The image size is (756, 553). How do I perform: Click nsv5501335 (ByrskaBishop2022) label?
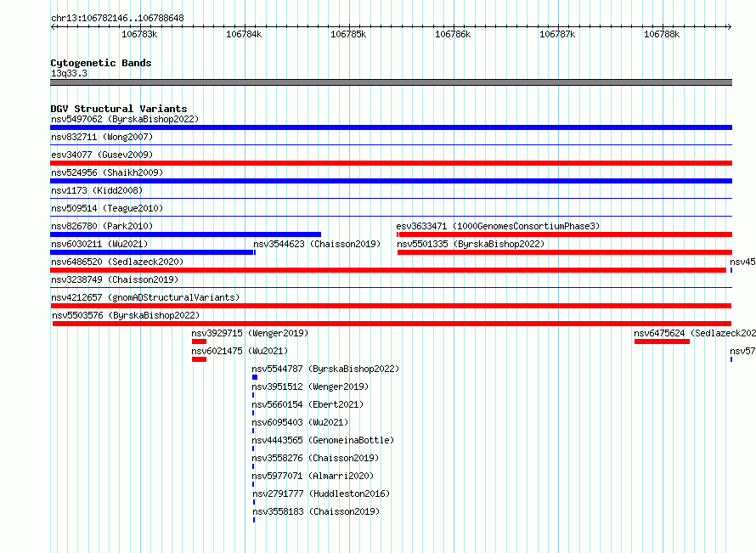coord(471,244)
